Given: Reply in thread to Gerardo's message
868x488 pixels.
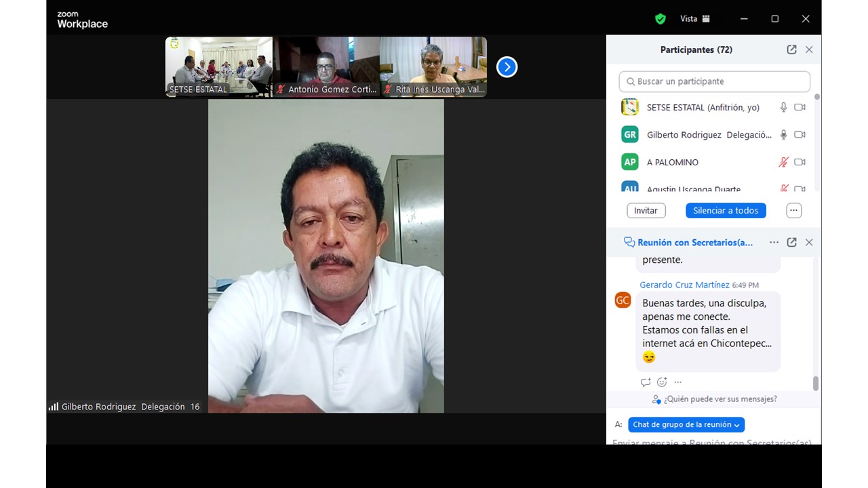Looking at the screenshot, I should click(646, 382).
